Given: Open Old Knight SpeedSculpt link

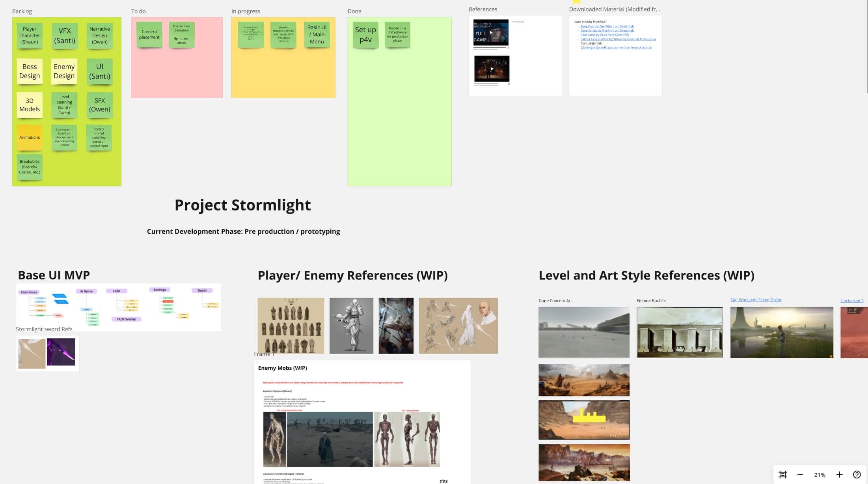Looking at the screenshot, I should 616,48.
